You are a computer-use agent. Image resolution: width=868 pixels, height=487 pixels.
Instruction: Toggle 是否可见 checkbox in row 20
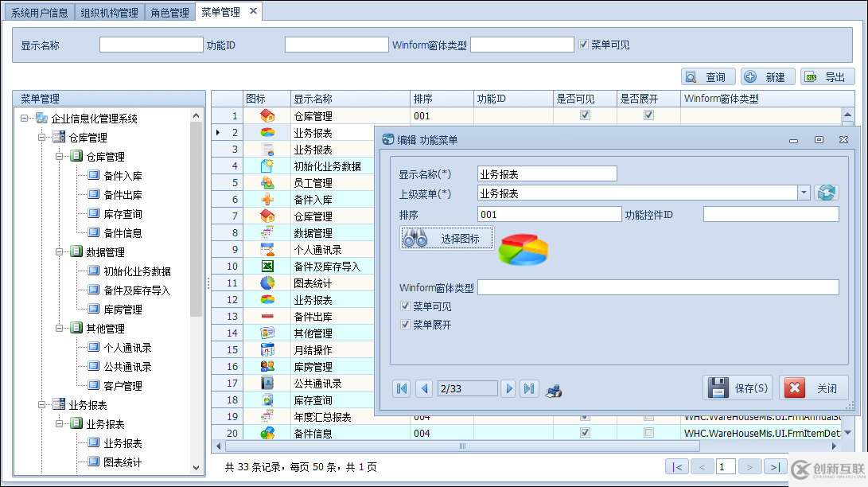click(585, 432)
